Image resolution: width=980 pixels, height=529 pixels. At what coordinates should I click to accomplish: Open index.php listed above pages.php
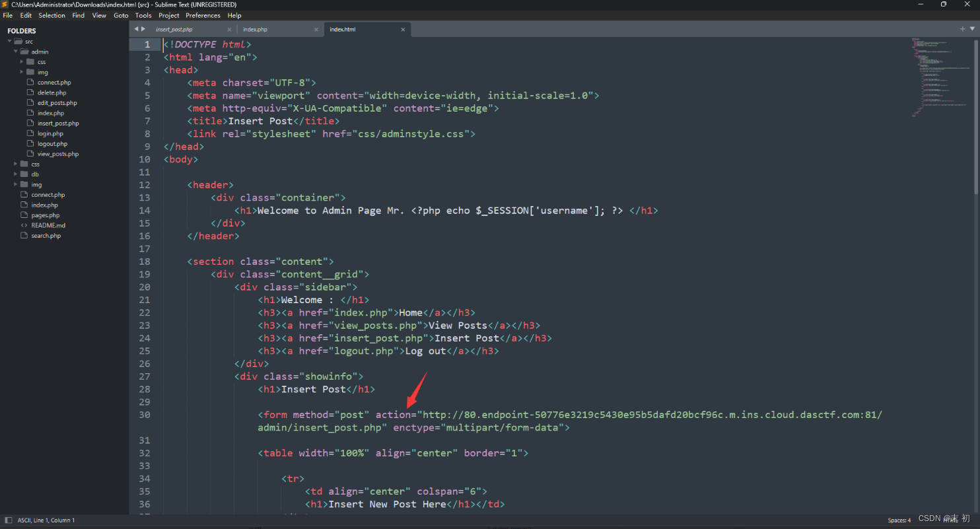(44, 205)
